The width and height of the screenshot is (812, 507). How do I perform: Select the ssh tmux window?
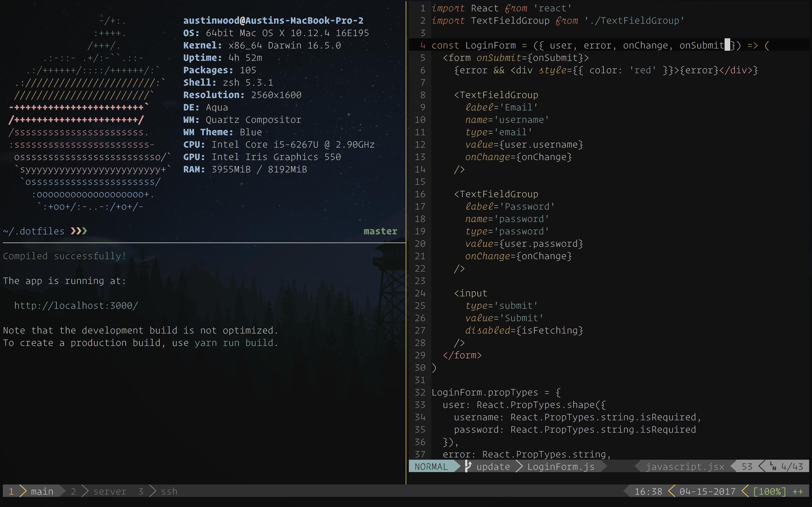(169, 491)
